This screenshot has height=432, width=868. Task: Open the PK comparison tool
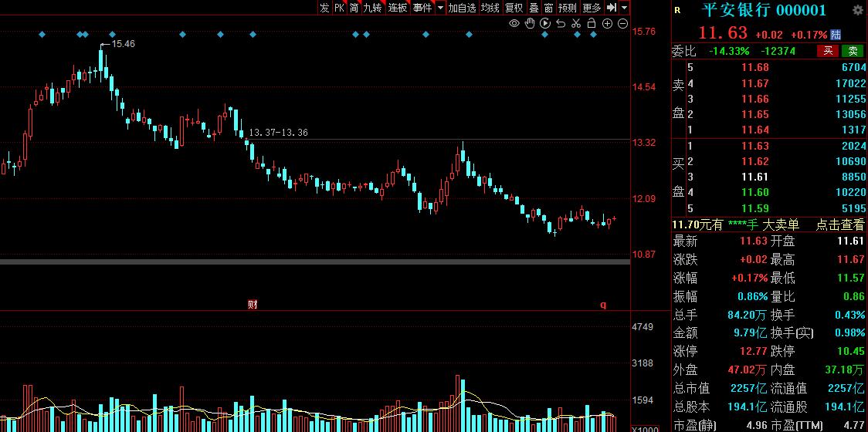tap(339, 8)
